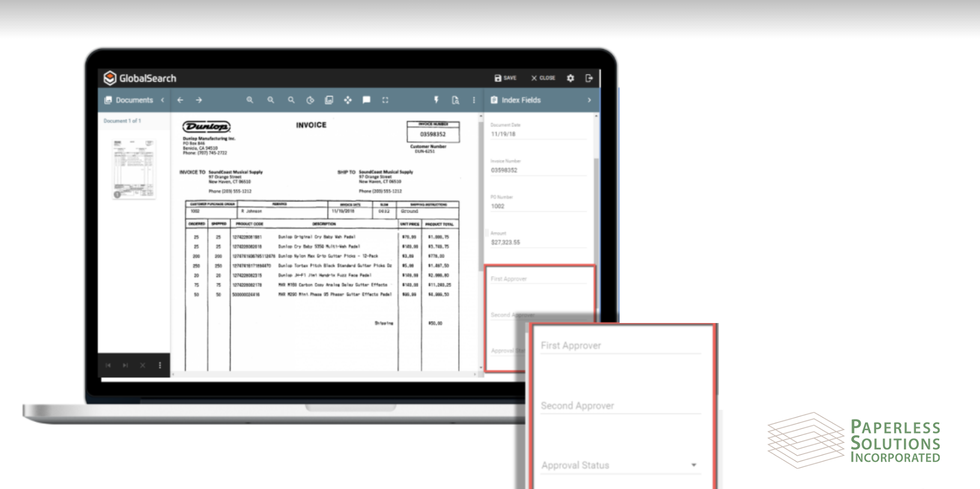Select the pan/move arrows tool
The width and height of the screenshot is (980, 489).
pos(348,100)
